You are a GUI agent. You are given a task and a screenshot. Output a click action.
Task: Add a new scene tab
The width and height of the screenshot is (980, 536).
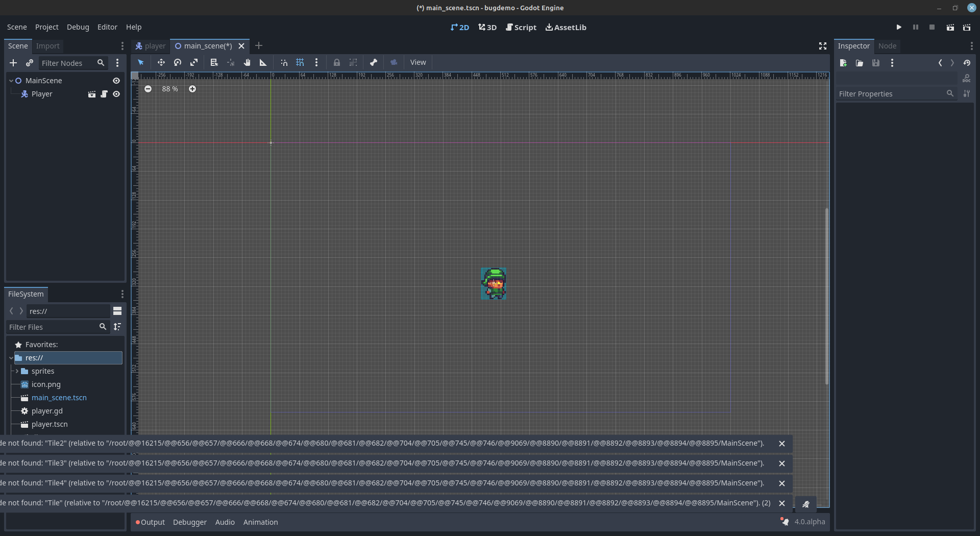259,46
